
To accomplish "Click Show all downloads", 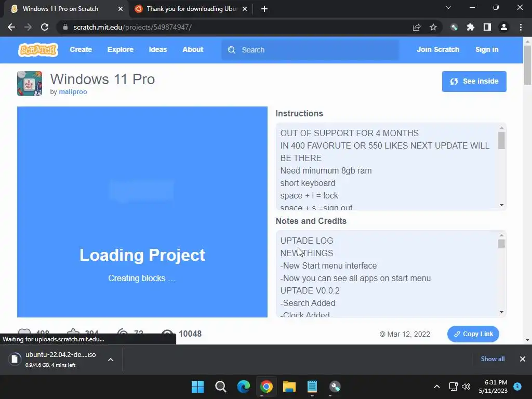I will [x=493, y=359].
